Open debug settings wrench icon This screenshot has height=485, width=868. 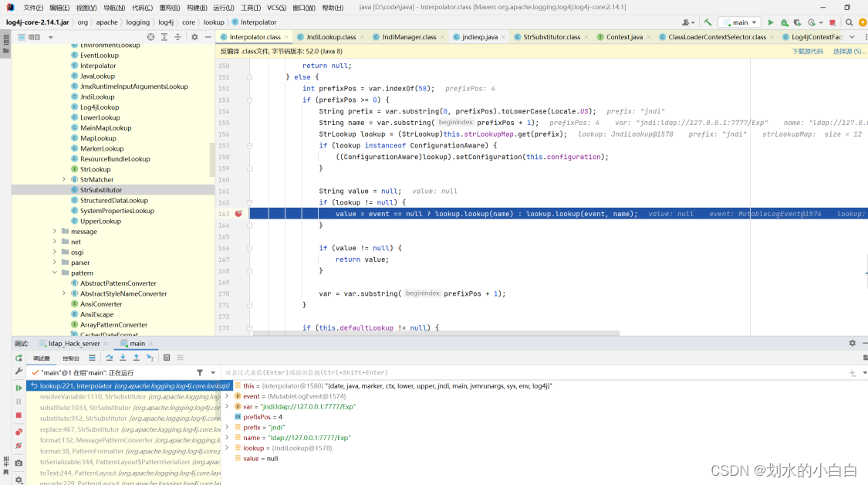click(x=19, y=371)
